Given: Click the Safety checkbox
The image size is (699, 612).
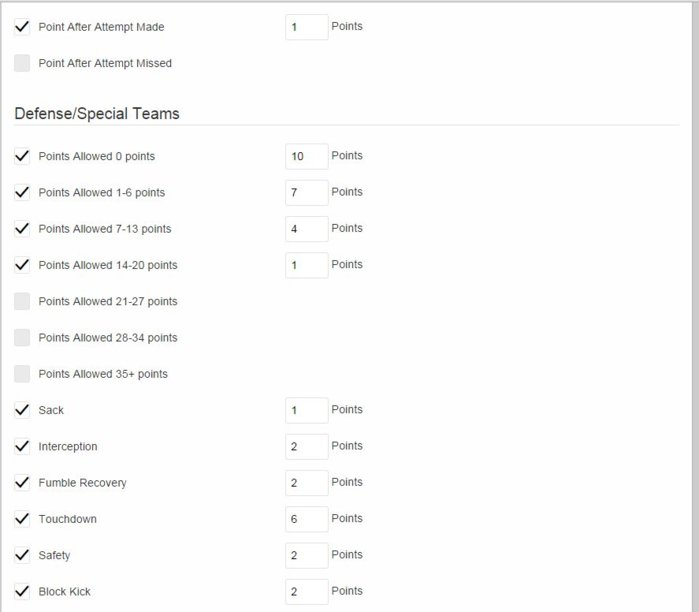Looking at the screenshot, I should 22,555.
